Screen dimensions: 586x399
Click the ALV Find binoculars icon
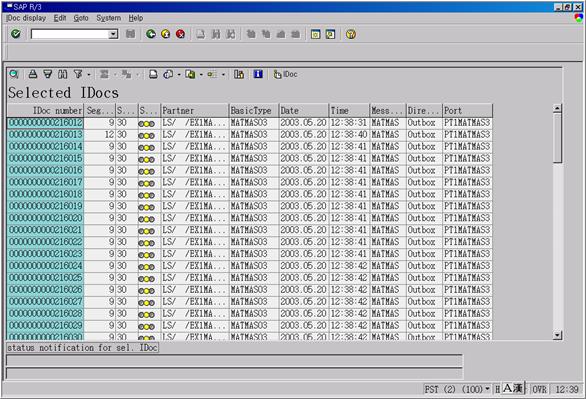click(x=62, y=74)
